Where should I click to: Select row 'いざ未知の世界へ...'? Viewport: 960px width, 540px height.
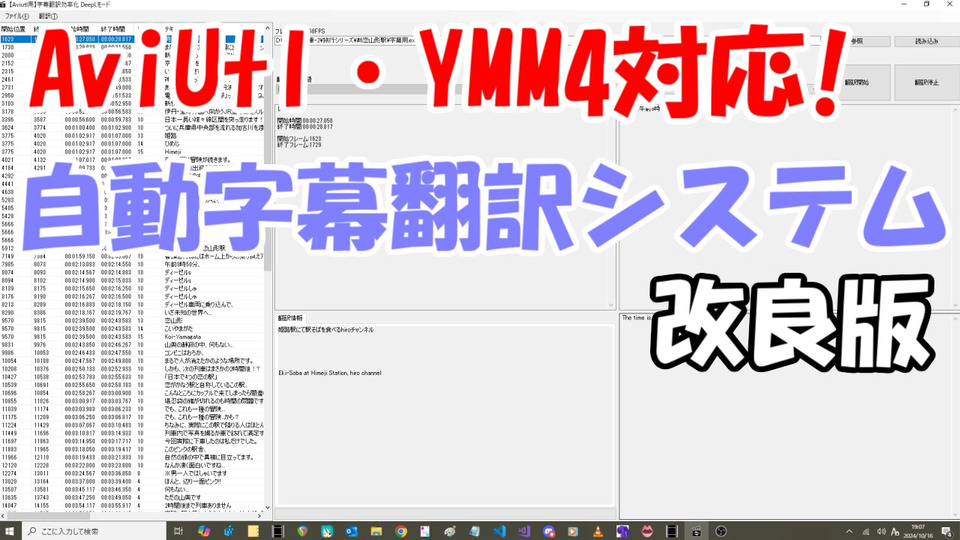tap(133, 312)
